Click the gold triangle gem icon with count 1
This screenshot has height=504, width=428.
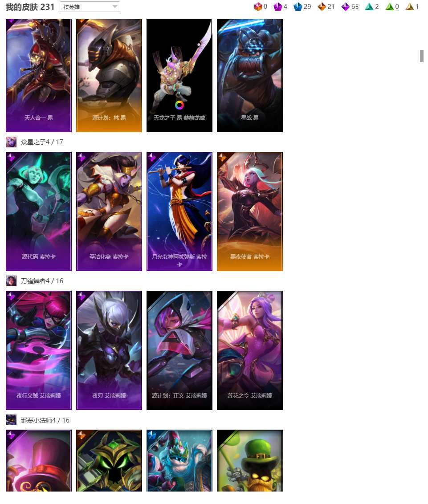pyautogui.click(x=410, y=6)
